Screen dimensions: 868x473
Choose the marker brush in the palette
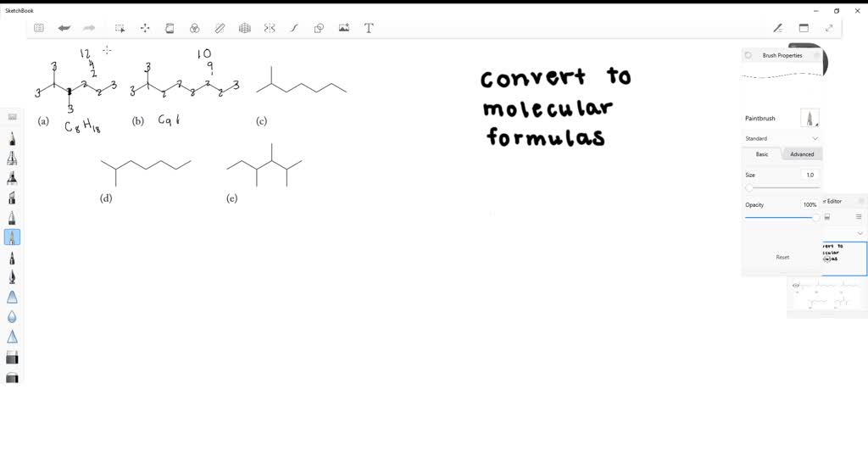coord(12,178)
